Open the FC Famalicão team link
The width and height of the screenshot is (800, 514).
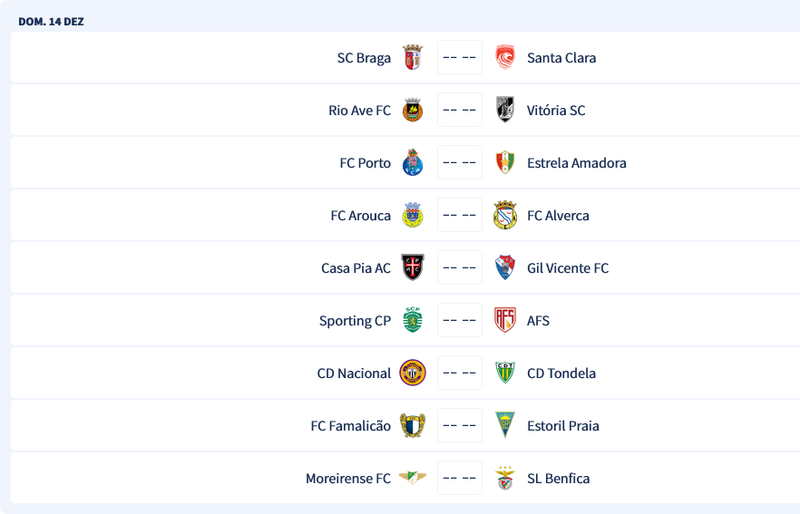point(351,426)
